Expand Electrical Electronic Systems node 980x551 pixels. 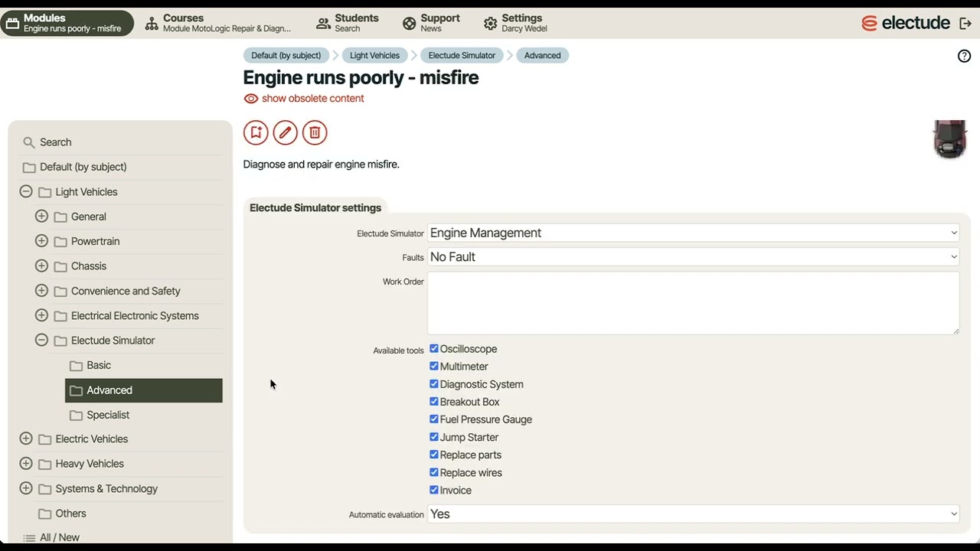coord(41,315)
